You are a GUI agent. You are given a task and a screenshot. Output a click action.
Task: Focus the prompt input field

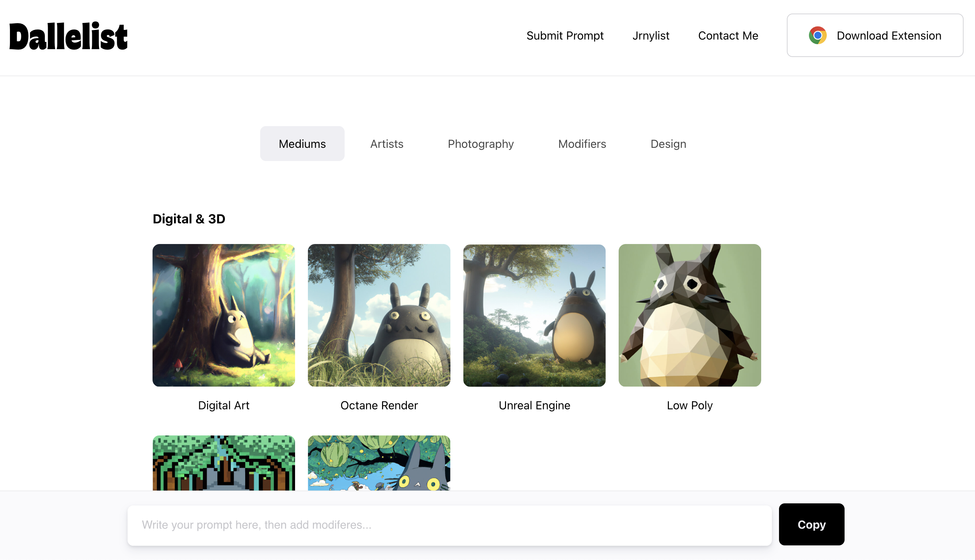449,525
